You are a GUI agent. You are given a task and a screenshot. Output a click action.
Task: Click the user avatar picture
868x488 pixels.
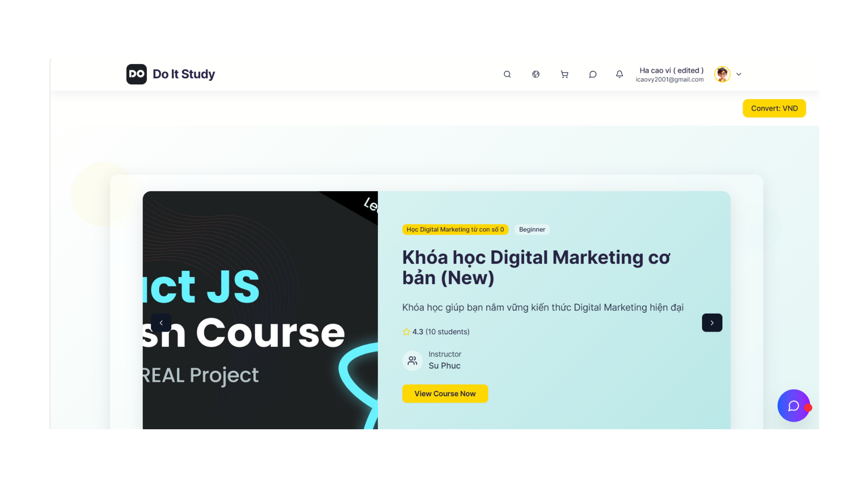click(x=722, y=74)
